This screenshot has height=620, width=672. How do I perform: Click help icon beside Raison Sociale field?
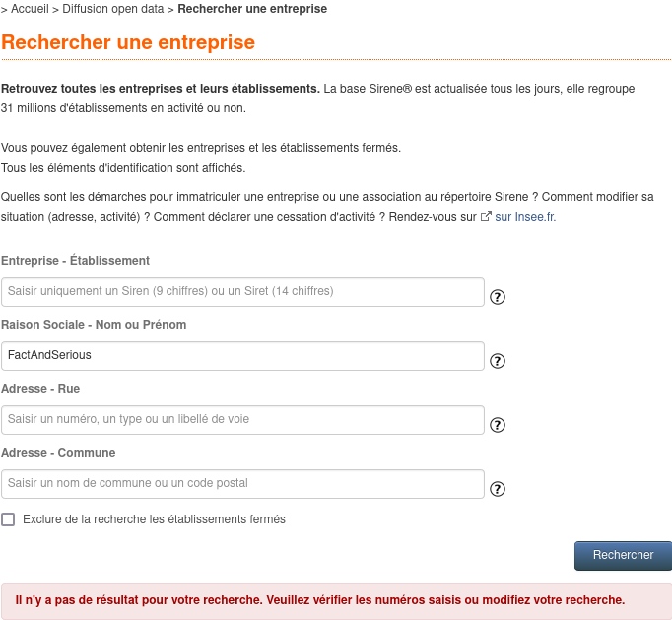pyautogui.click(x=498, y=361)
